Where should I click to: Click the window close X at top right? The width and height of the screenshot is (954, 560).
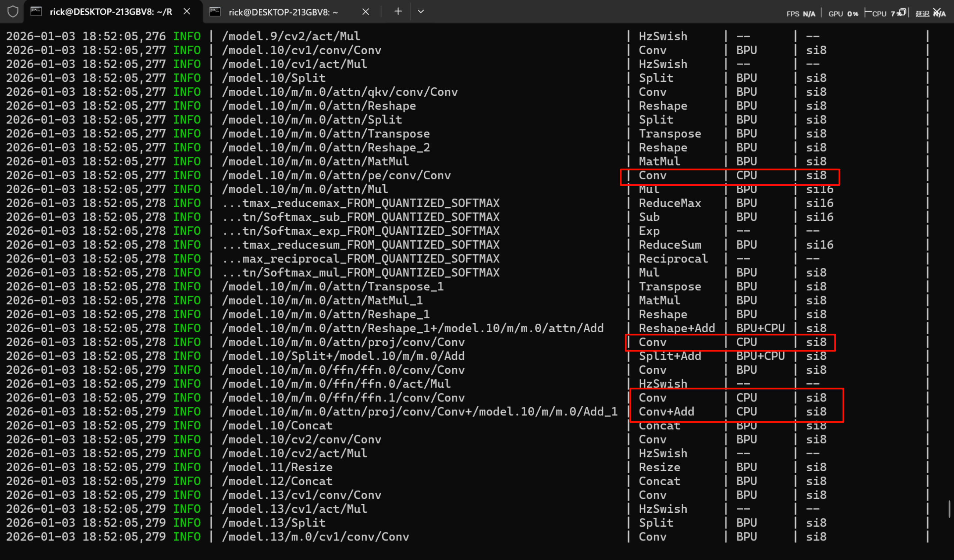(x=937, y=12)
